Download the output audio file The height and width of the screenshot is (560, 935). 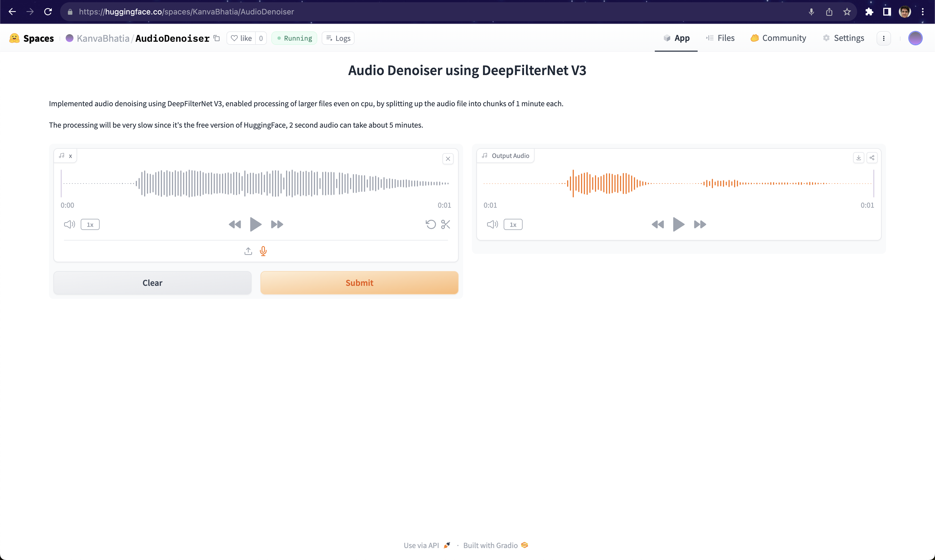pyautogui.click(x=858, y=158)
